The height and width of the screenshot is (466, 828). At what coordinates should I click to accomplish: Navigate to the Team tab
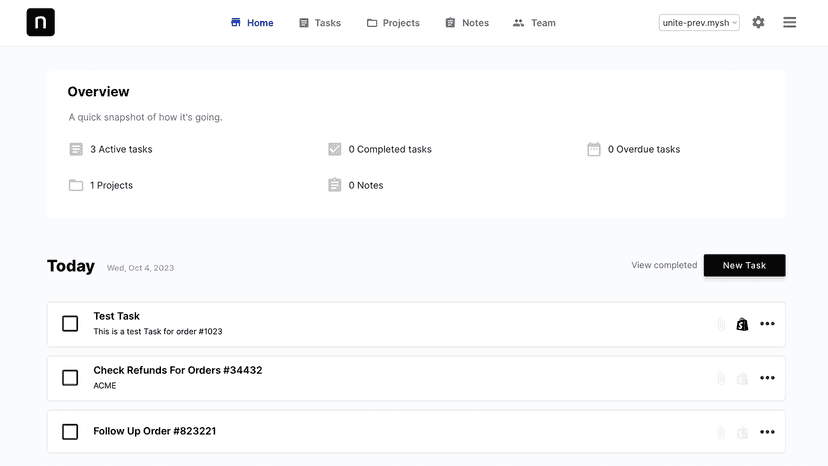pos(534,23)
